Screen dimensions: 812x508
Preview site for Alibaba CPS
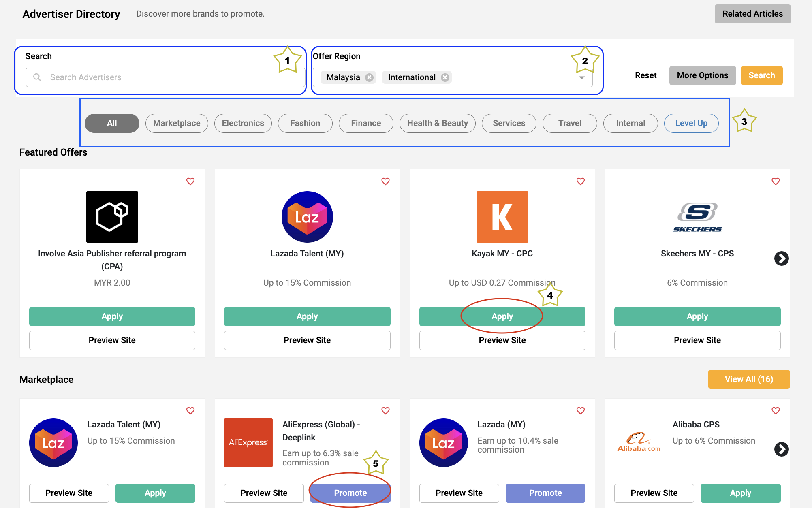(654, 493)
